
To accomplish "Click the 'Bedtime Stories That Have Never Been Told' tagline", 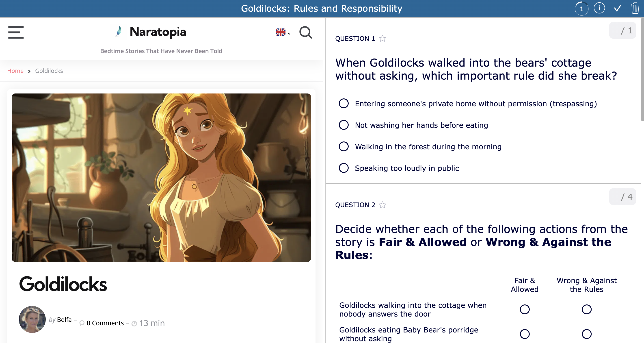I will [x=161, y=51].
